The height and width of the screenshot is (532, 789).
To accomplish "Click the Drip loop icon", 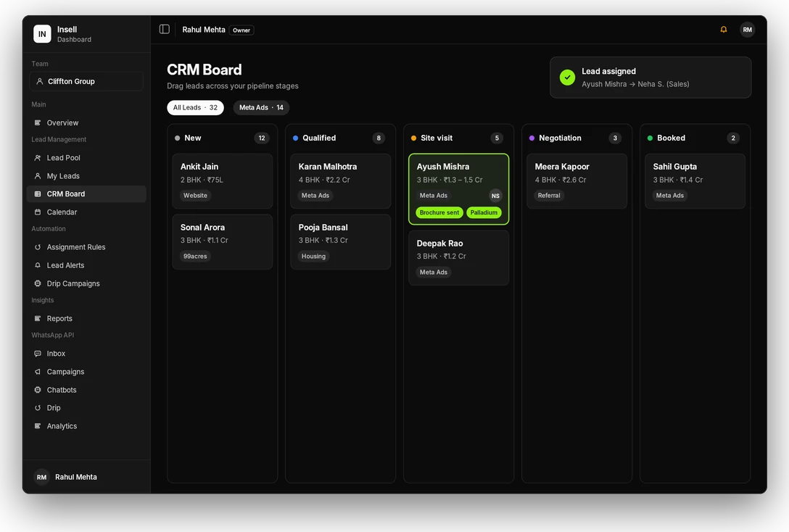I will pyautogui.click(x=37, y=408).
